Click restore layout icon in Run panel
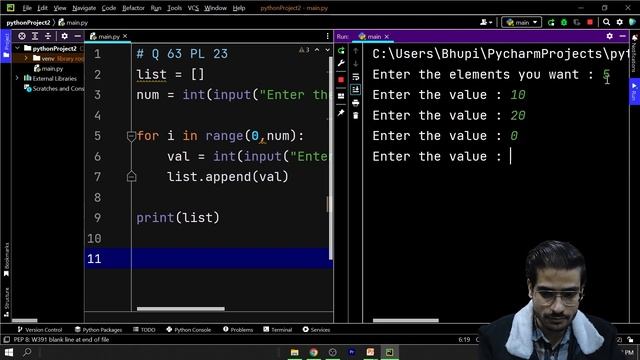This screenshot has height=360, width=640. point(341,96)
